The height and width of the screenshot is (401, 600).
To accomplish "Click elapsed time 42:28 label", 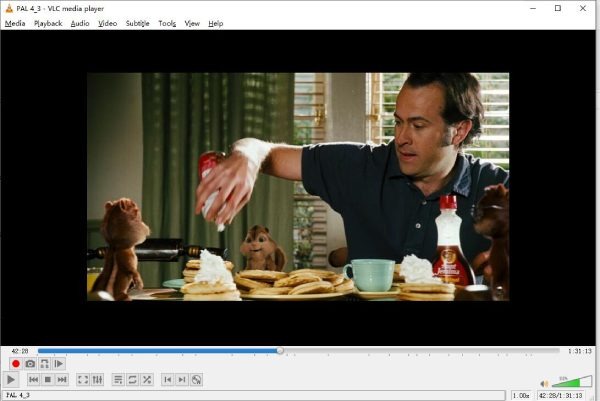I will point(20,351).
